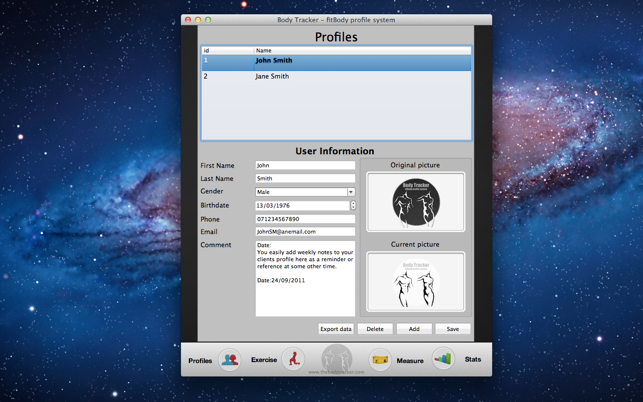643x402 pixels.
Task: Click inside the Comment text area
Action: pos(305,279)
